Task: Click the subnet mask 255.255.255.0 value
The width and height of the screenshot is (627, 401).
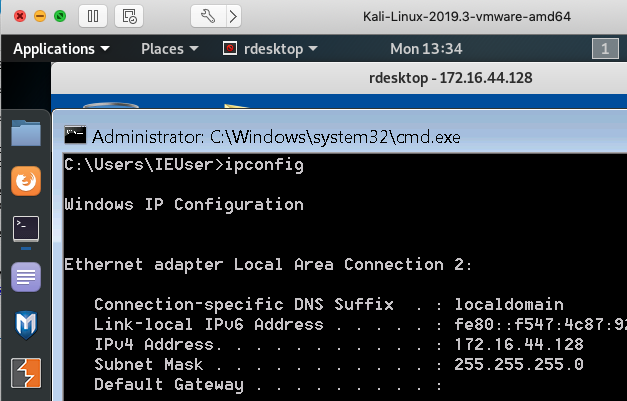Action: (519, 365)
